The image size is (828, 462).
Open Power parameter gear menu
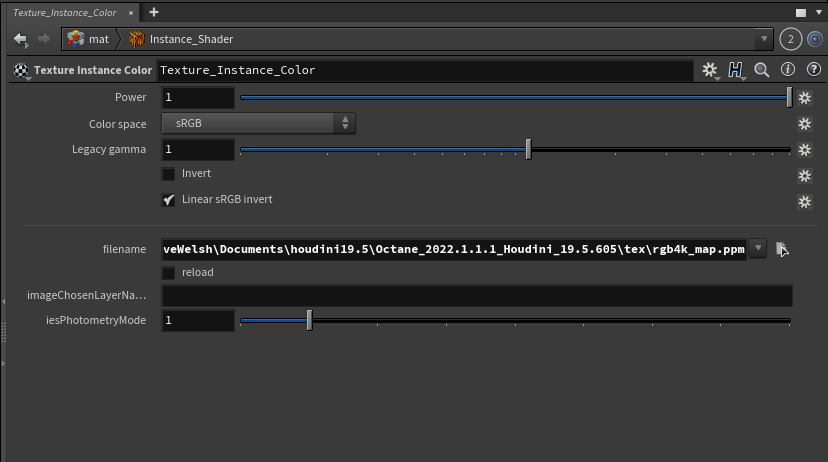(804, 98)
